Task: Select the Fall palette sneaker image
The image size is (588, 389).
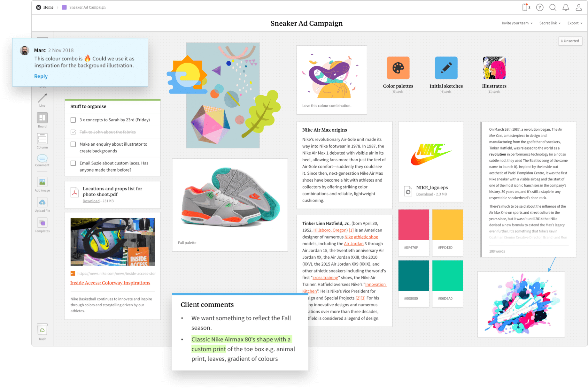Action: [230, 197]
